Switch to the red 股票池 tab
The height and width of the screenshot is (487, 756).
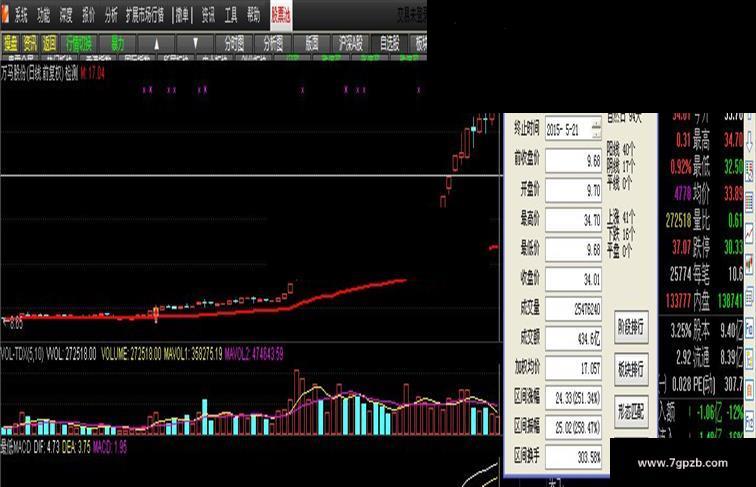(x=281, y=15)
